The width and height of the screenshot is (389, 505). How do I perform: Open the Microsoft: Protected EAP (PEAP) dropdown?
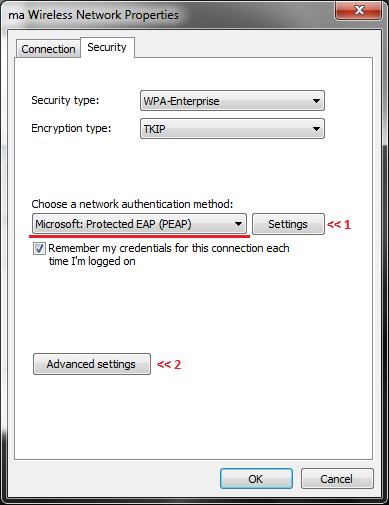click(139, 224)
